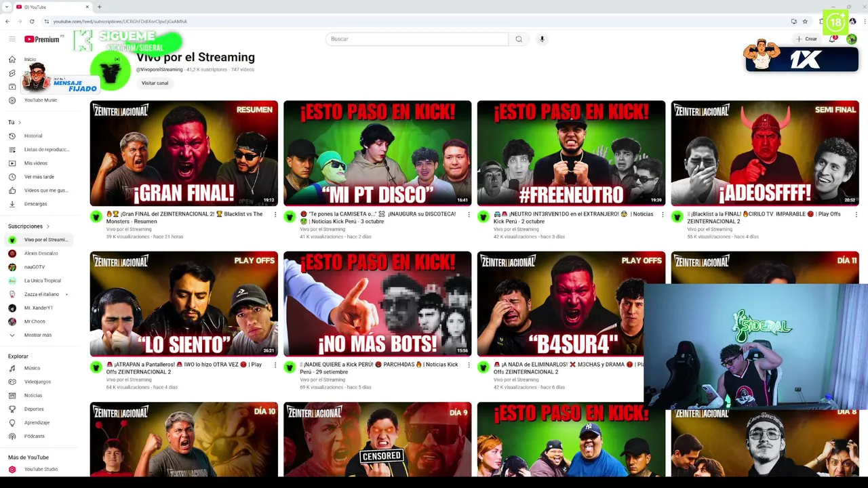Open Inicio in the sidebar

(x=30, y=60)
